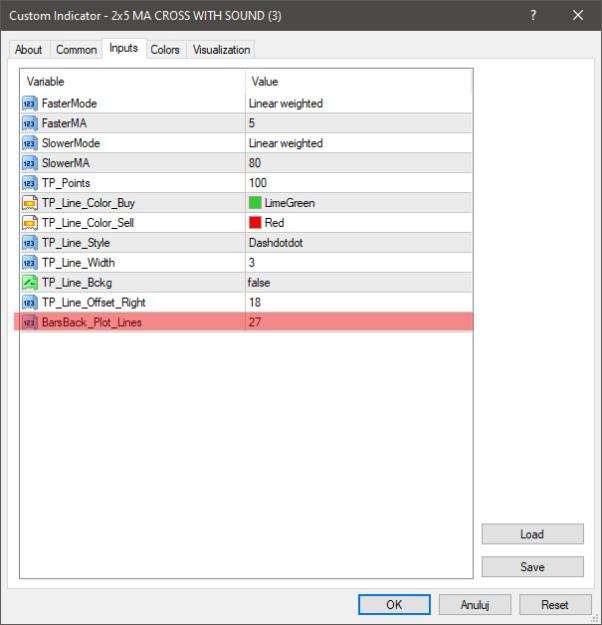
Task: Select the TP_Line_Offset_Right variable name
Action: click(94, 303)
